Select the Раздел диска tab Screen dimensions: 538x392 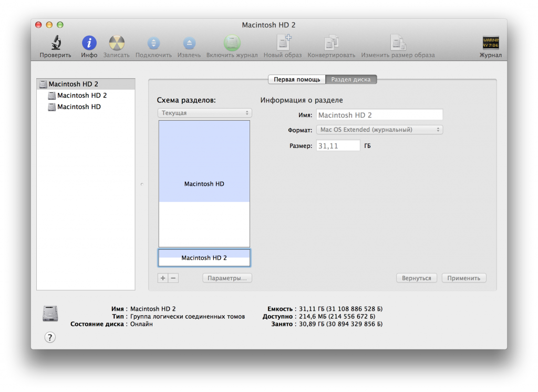[x=350, y=79]
